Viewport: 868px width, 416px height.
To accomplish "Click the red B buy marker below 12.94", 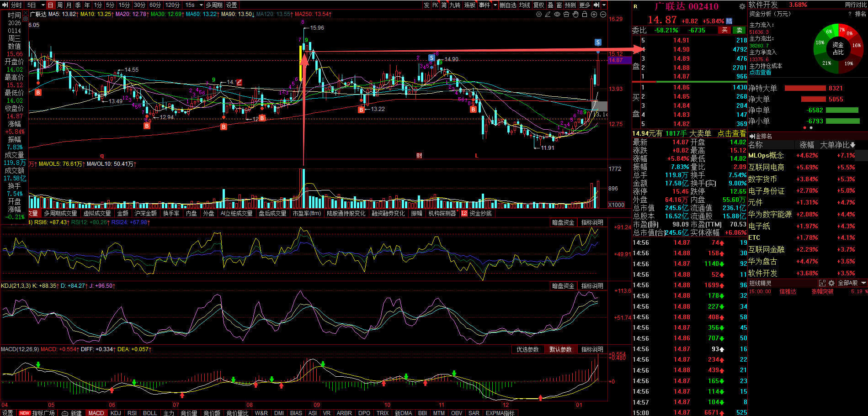I will pyautogui.click(x=147, y=126).
